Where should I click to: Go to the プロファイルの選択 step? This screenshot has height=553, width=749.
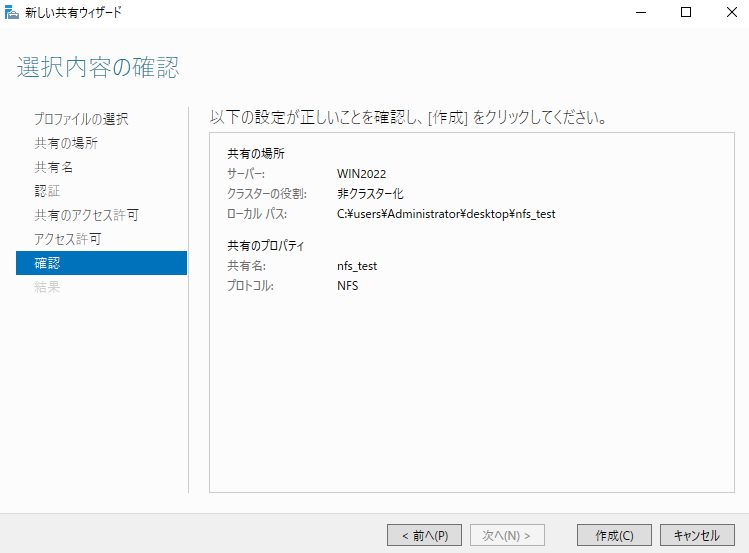pyautogui.click(x=81, y=119)
